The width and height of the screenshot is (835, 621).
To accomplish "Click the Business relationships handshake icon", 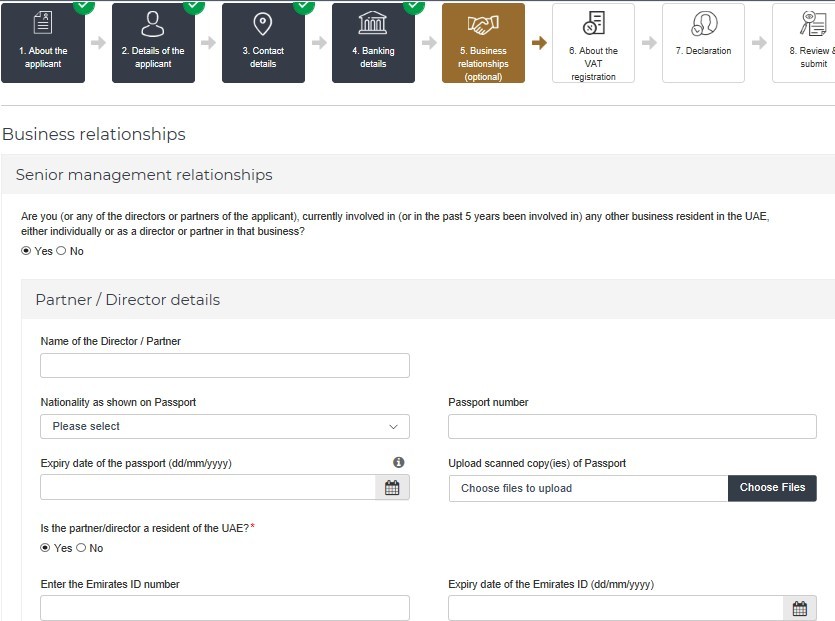I will [x=483, y=25].
